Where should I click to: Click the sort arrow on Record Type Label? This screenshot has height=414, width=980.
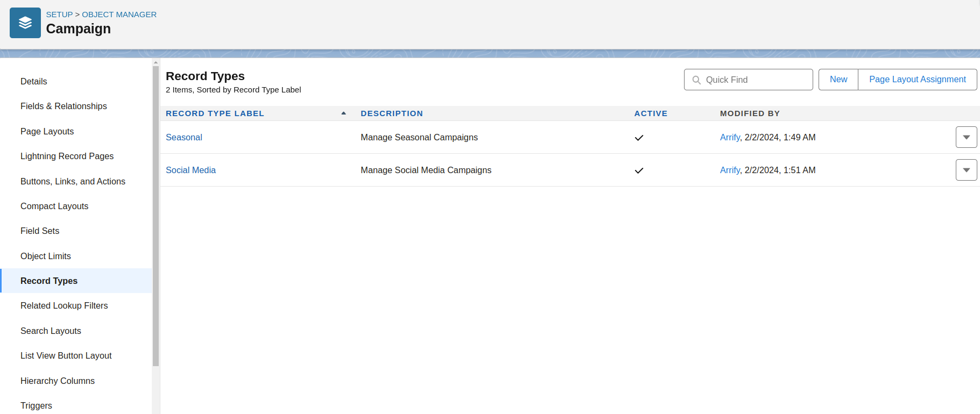tap(343, 113)
